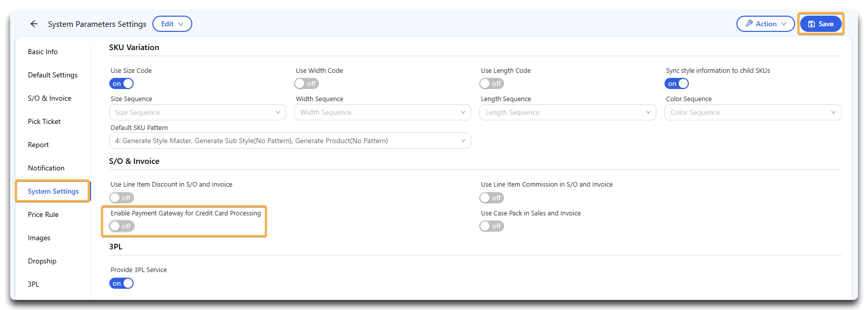Click the Action button label
The width and height of the screenshot is (868, 310).
(x=766, y=24)
